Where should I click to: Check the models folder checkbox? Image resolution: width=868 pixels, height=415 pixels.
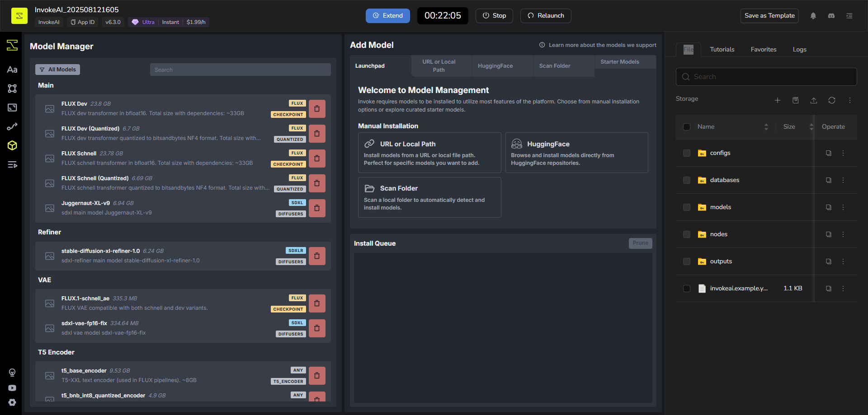pos(687,207)
